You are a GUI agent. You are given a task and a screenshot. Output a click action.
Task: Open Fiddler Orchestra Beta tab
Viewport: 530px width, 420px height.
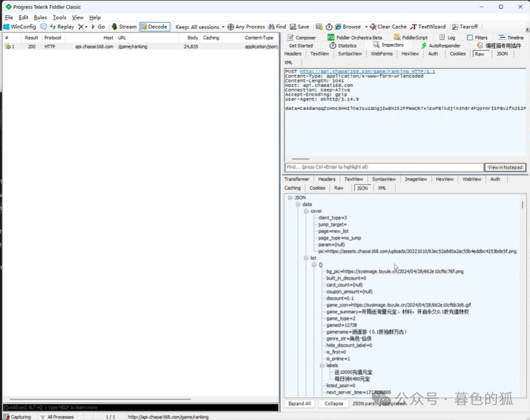355,38
